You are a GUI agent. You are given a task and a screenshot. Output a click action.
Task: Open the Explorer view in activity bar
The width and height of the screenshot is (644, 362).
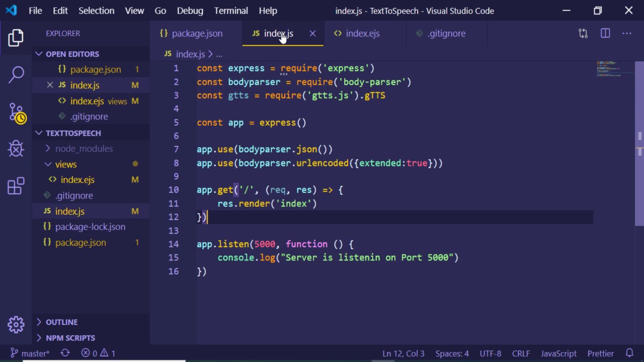[x=16, y=38]
